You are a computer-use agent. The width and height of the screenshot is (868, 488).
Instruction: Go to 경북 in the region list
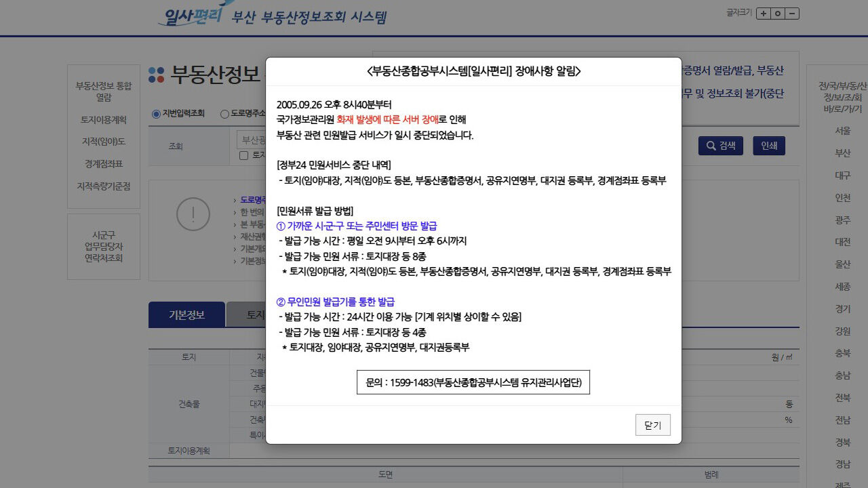tap(843, 442)
